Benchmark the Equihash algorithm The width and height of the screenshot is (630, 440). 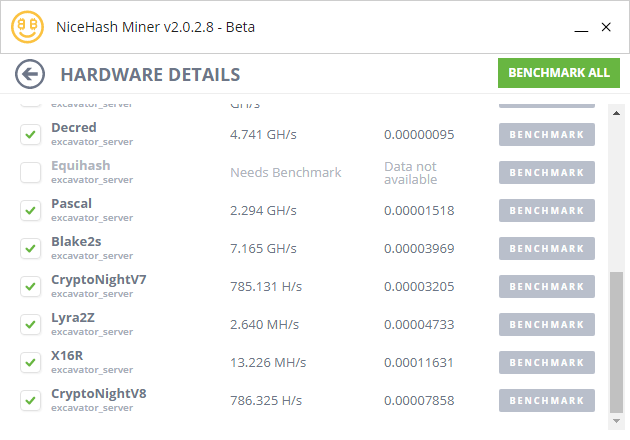coord(547,172)
